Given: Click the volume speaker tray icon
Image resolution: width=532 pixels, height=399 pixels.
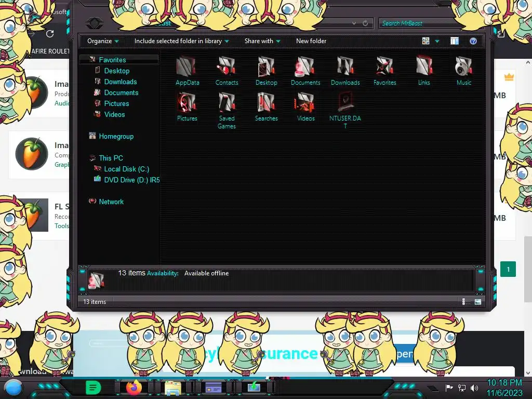Looking at the screenshot, I should [x=474, y=388].
